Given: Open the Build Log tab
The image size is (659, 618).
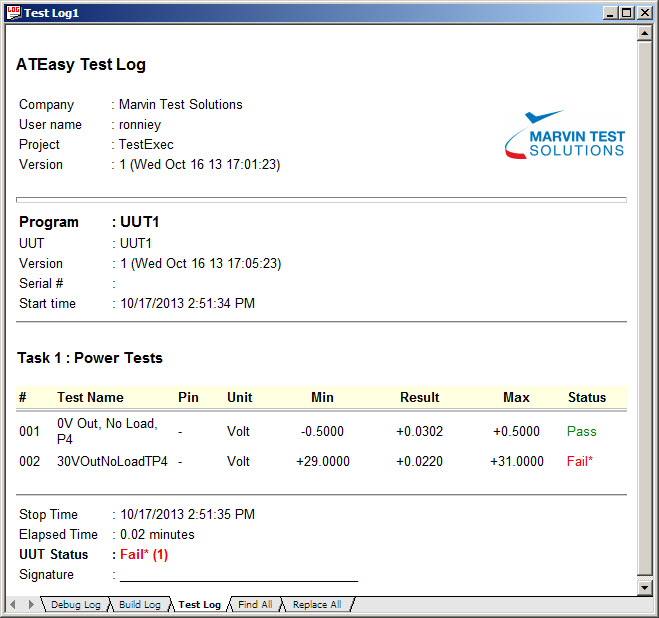Looking at the screenshot, I should pos(139,605).
